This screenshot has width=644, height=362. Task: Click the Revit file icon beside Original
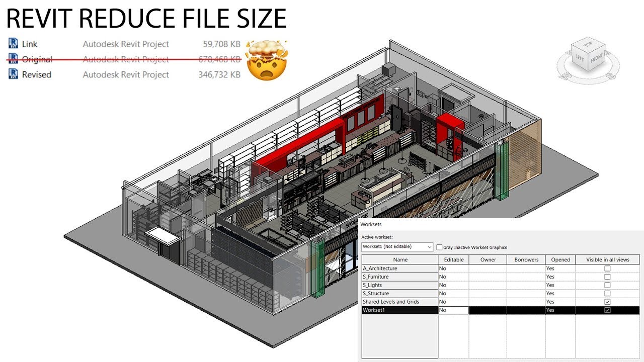[x=13, y=59]
